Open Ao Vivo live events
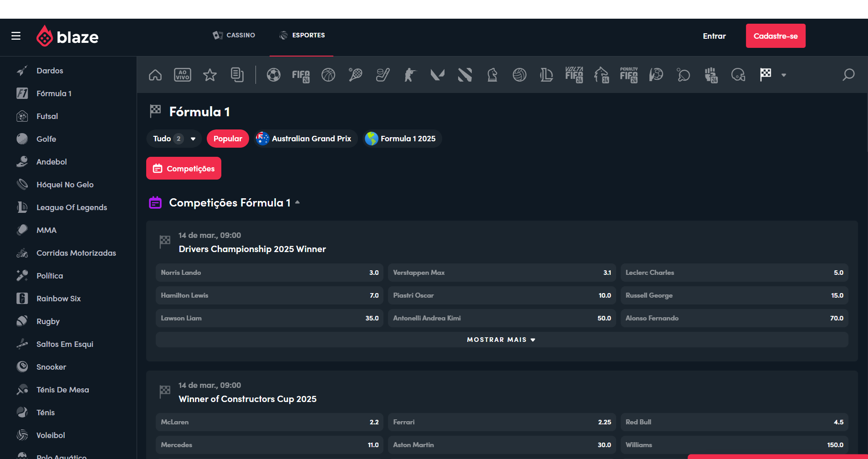Viewport: 868px width, 459px height. [x=183, y=75]
